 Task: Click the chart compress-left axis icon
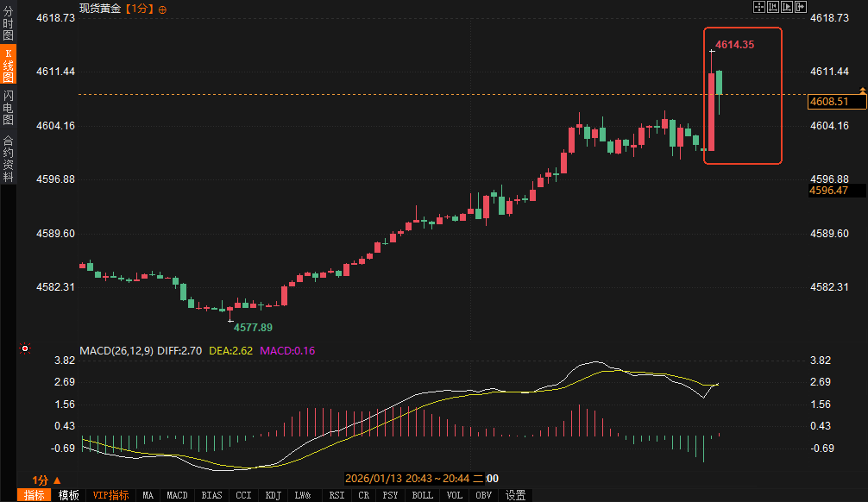pos(773,7)
